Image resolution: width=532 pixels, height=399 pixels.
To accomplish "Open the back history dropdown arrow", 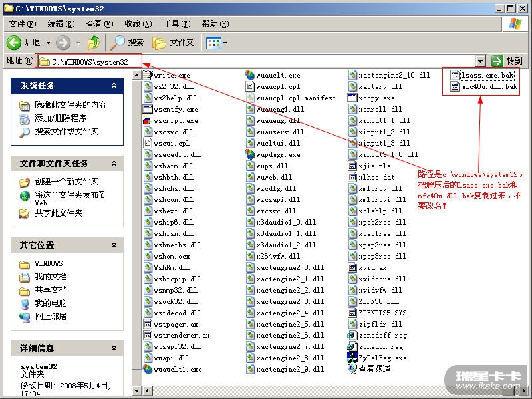I will [x=48, y=43].
